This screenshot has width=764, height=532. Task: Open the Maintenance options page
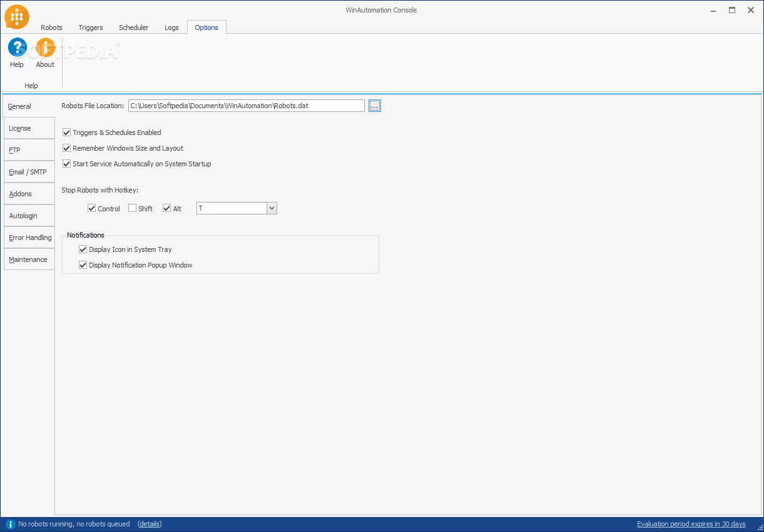tap(29, 259)
